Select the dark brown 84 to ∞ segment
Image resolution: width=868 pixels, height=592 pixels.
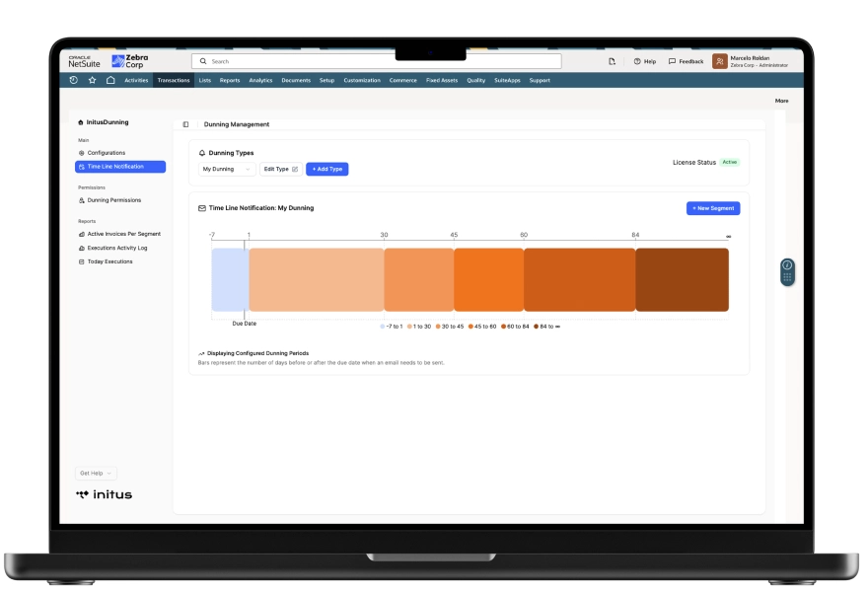[682, 280]
